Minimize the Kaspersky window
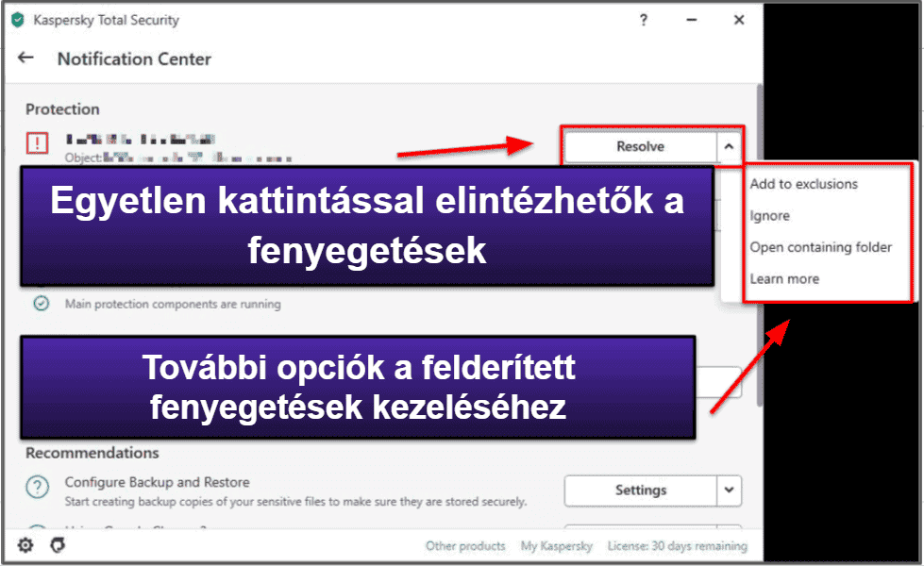This screenshot has height=566, width=924. pyautogui.click(x=691, y=20)
